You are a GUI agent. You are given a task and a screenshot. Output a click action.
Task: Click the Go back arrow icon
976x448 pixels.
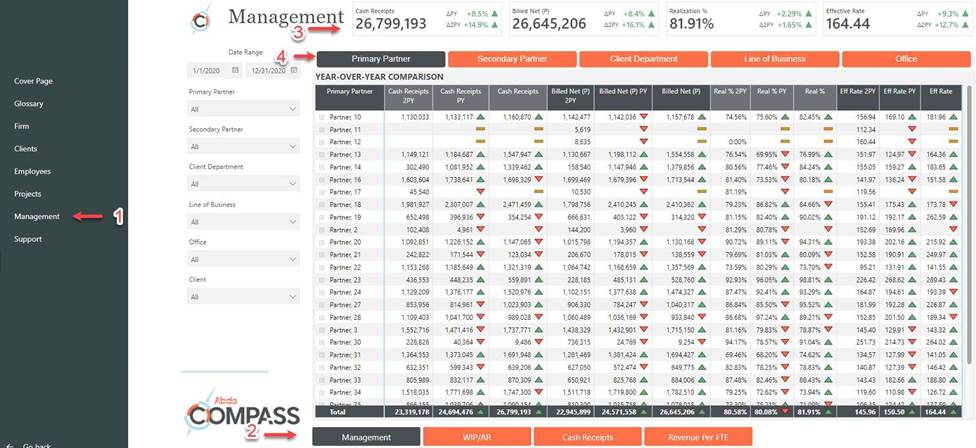9,445
